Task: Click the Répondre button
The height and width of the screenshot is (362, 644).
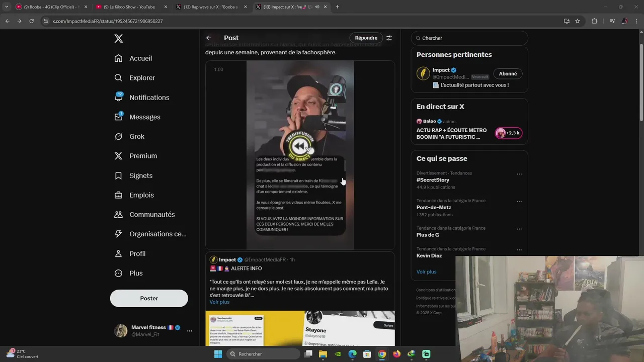Action: tap(366, 38)
